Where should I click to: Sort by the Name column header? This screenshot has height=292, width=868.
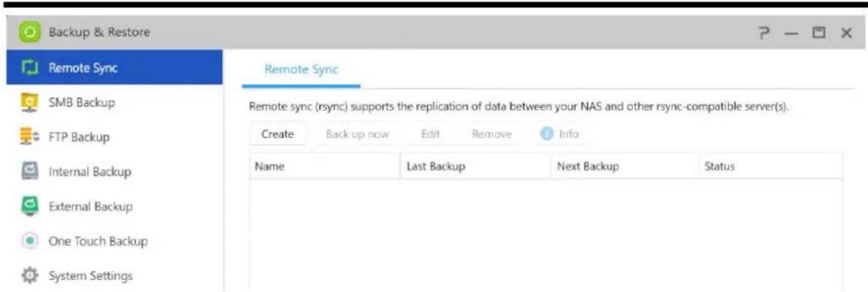pos(269,167)
